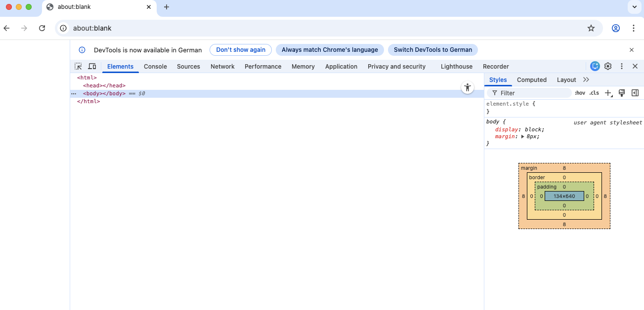Show more Styles pane tabs chevron
This screenshot has height=310, width=644.
pos(586,79)
